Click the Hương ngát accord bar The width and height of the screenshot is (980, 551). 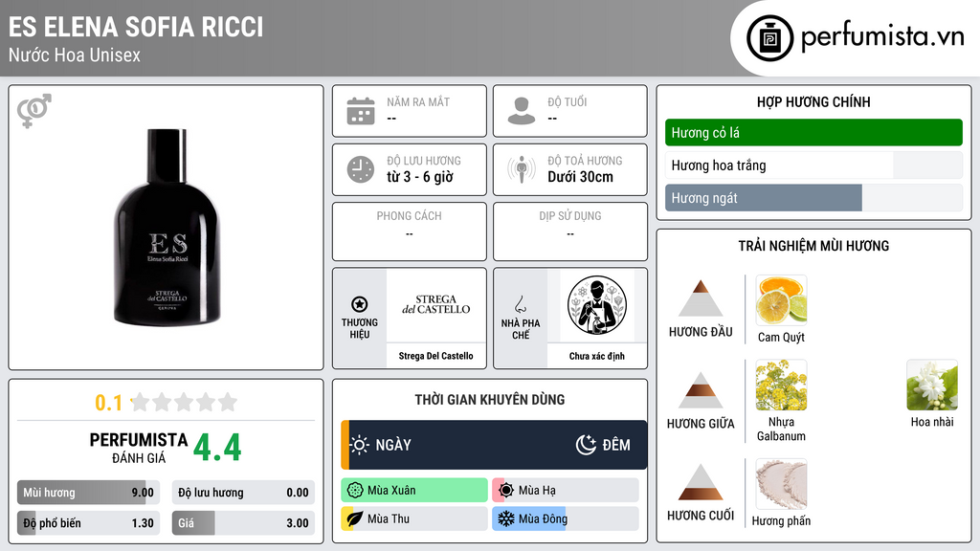pyautogui.click(x=813, y=198)
